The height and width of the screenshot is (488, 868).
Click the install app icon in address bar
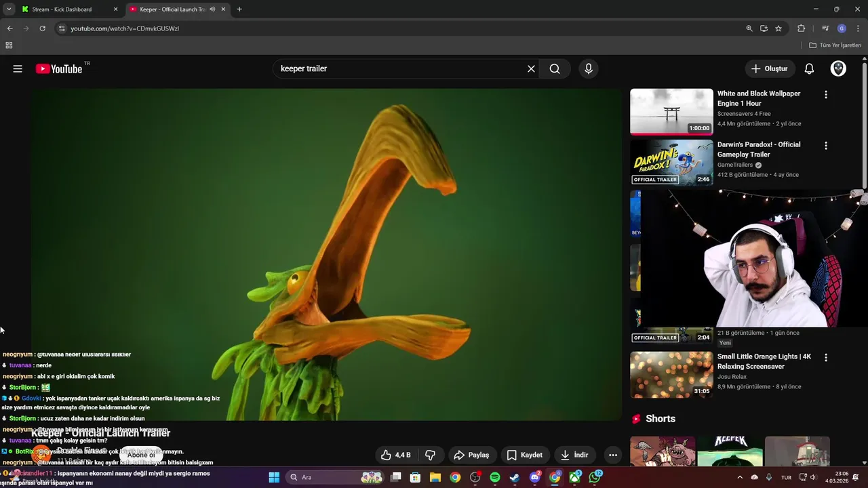(764, 28)
